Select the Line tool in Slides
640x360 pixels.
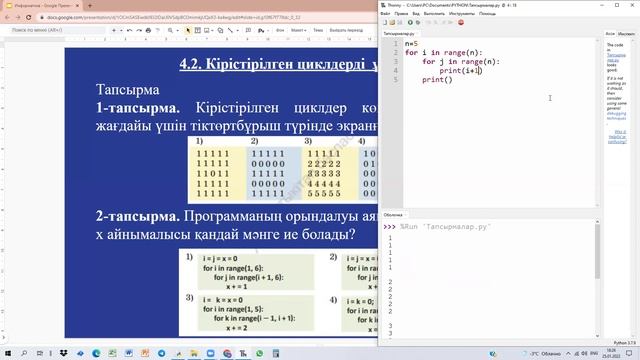(x=230, y=30)
